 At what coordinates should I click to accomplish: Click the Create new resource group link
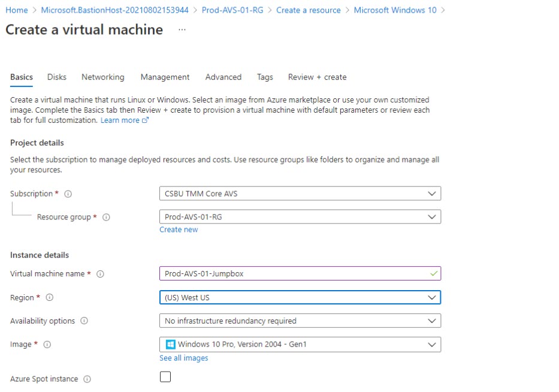click(x=179, y=230)
